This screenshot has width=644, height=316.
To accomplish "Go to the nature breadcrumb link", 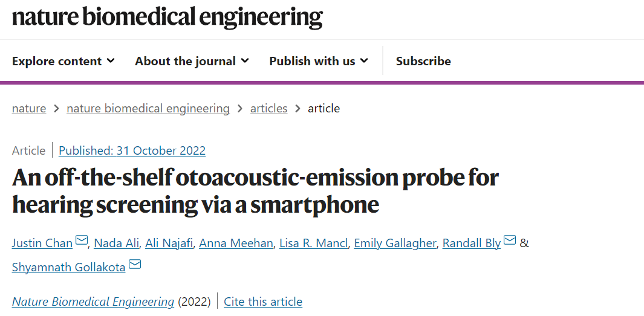I will tap(29, 108).
